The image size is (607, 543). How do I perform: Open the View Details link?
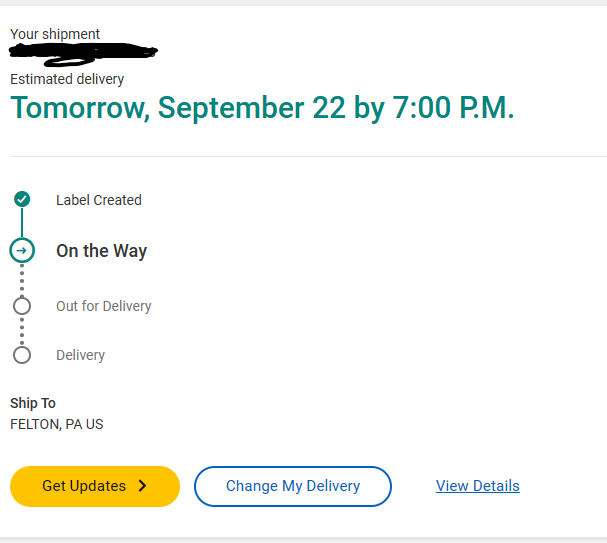477,486
